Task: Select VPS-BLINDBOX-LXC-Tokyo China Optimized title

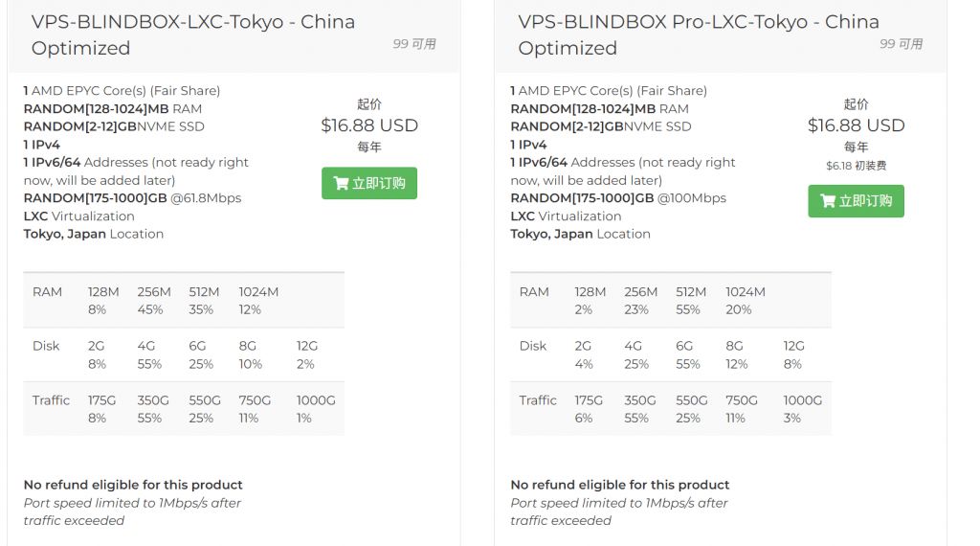Action: coord(193,34)
